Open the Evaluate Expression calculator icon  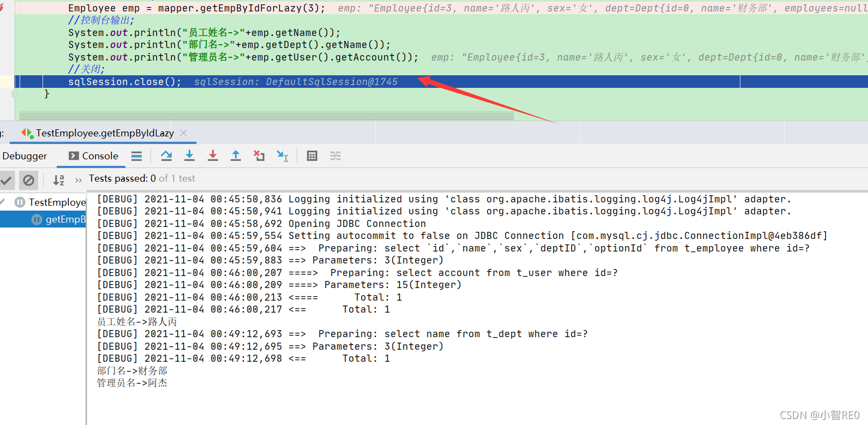pyautogui.click(x=312, y=156)
